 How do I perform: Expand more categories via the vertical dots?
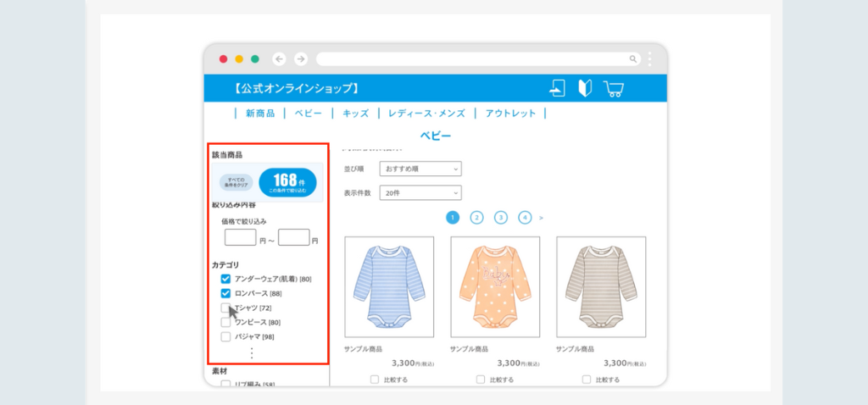click(252, 352)
